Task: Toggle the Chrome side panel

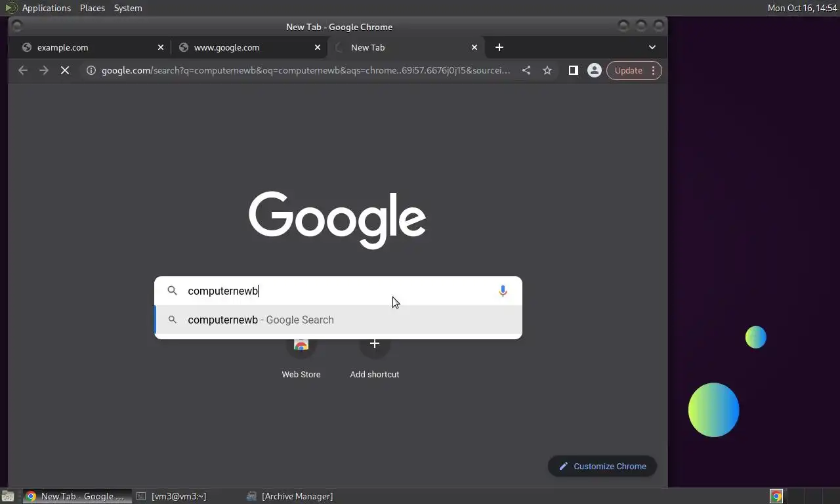Action: coord(574,70)
